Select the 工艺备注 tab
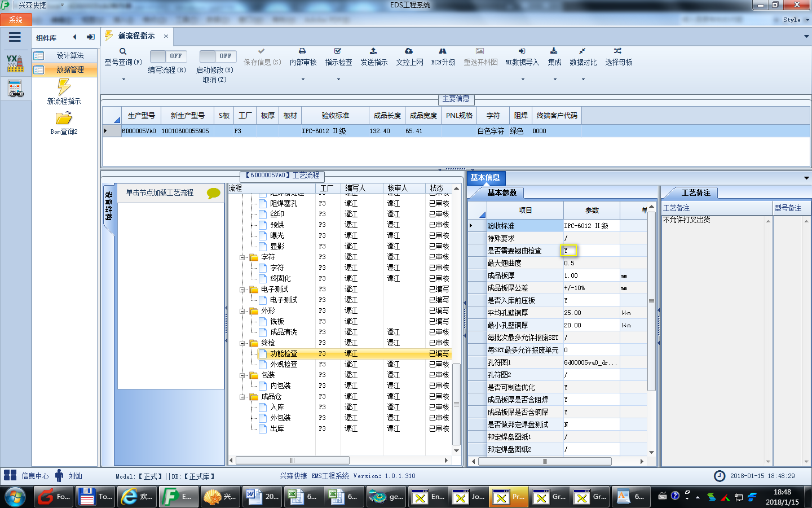812x508 pixels. [696, 192]
